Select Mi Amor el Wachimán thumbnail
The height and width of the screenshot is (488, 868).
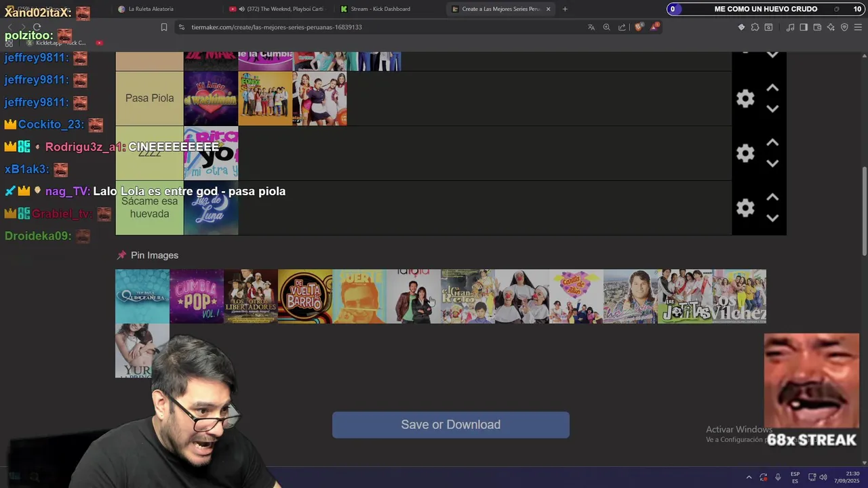tap(211, 98)
